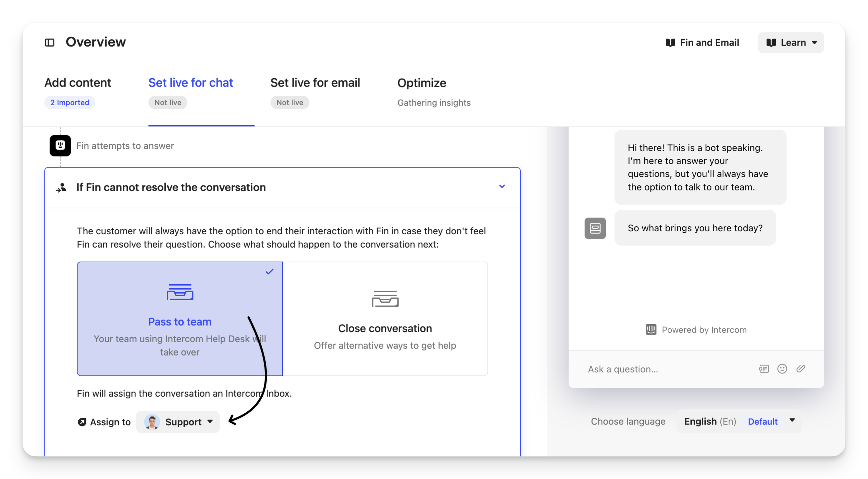Viewport: 868px width, 479px height.
Task: Click the attachment paperclip icon
Action: (800, 369)
